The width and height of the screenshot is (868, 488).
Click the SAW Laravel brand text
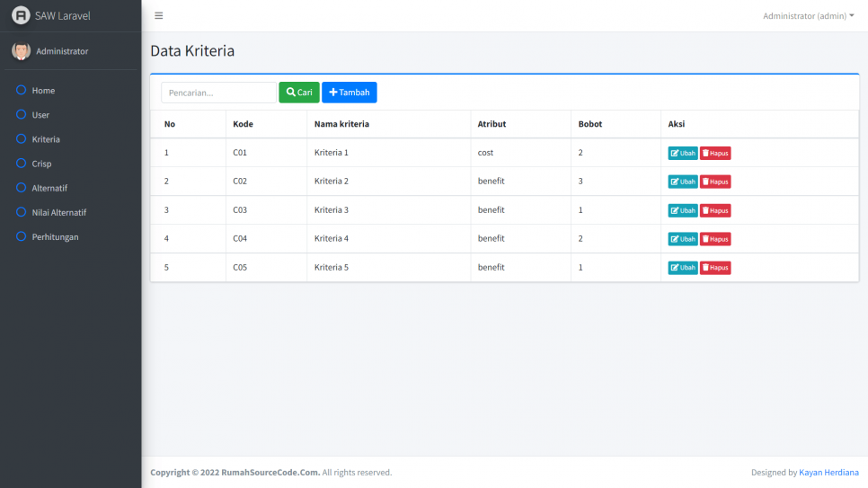(63, 15)
